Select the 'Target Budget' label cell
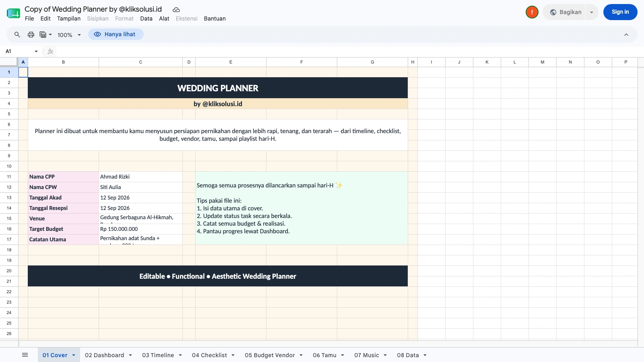 (64, 229)
